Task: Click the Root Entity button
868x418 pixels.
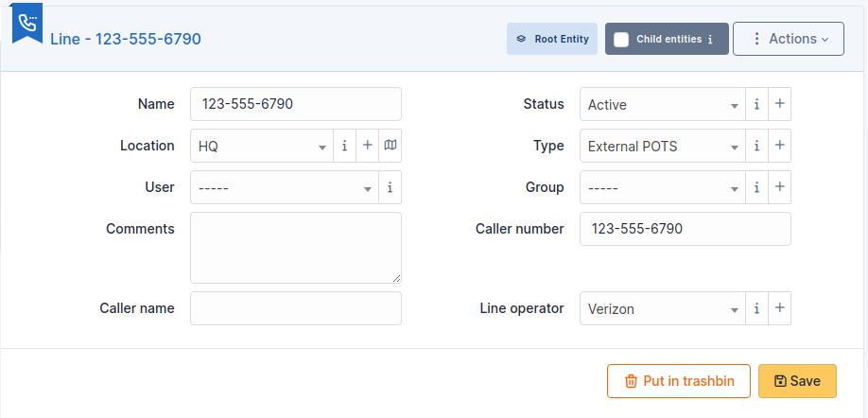Action: pos(552,39)
